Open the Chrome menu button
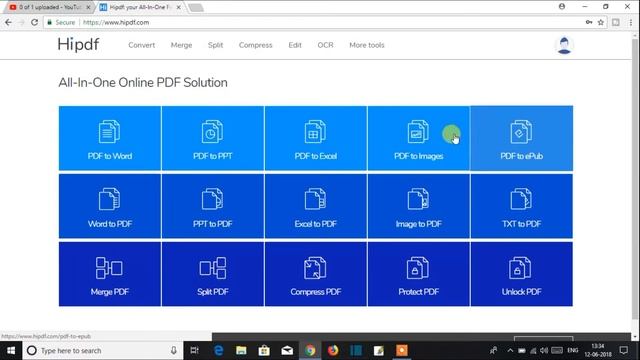640x360 pixels. click(x=631, y=22)
